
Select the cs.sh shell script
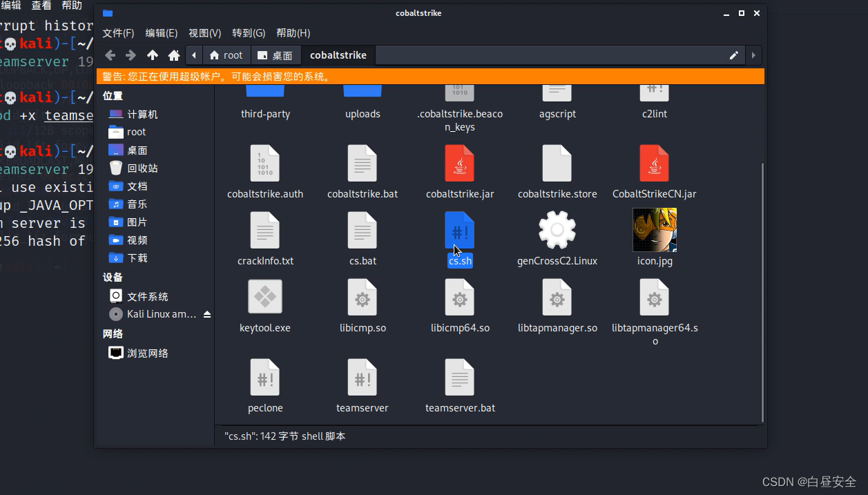460,238
